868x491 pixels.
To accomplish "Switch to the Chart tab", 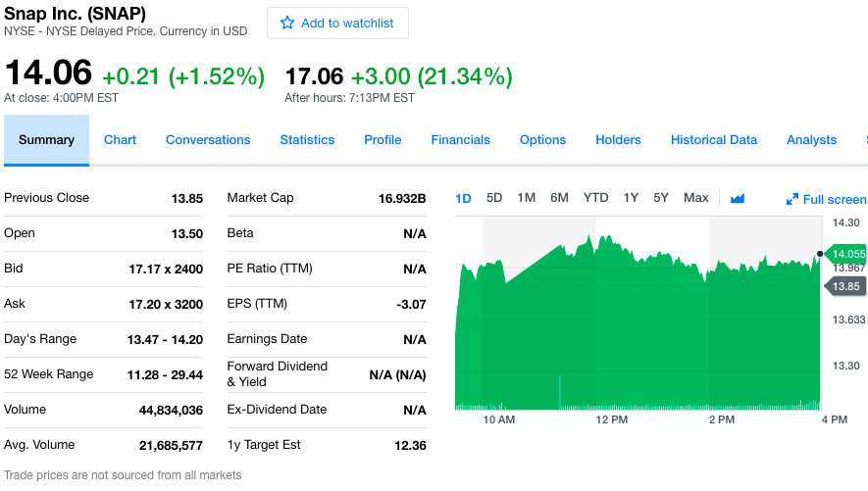I will [x=120, y=140].
